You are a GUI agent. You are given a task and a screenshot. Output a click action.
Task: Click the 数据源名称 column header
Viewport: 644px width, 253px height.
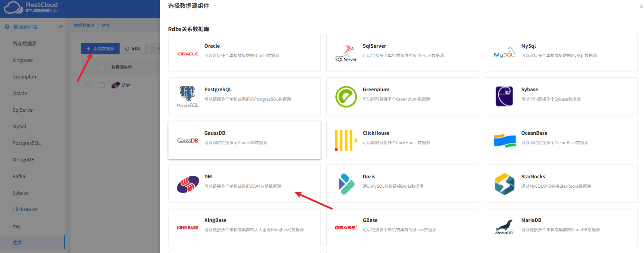click(x=122, y=67)
